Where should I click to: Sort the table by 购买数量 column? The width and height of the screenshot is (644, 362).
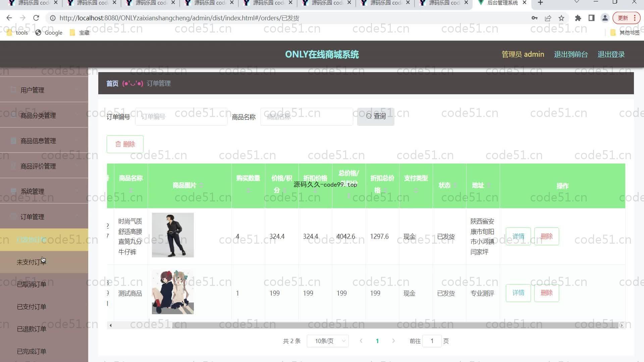point(248,190)
